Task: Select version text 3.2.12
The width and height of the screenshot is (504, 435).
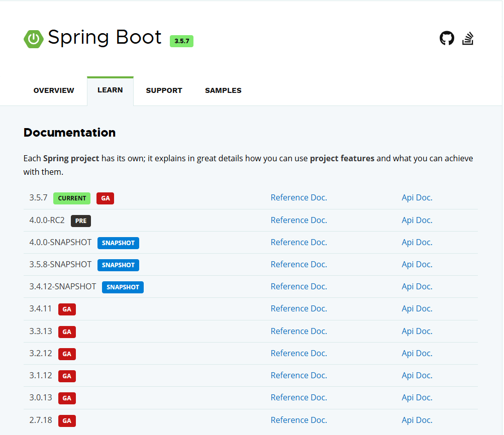Action: (41, 354)
